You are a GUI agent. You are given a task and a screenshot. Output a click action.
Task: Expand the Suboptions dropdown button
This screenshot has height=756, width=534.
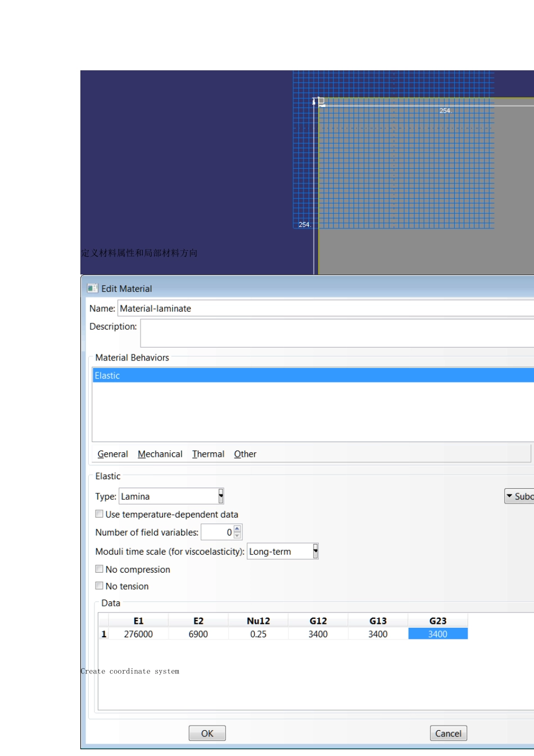(518, 496)
